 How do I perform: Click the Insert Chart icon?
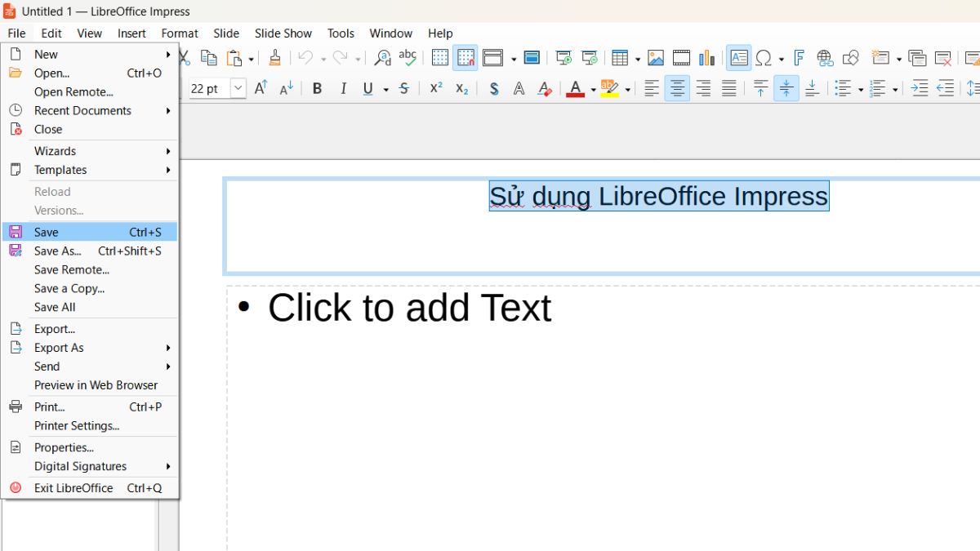coord(707,58)
